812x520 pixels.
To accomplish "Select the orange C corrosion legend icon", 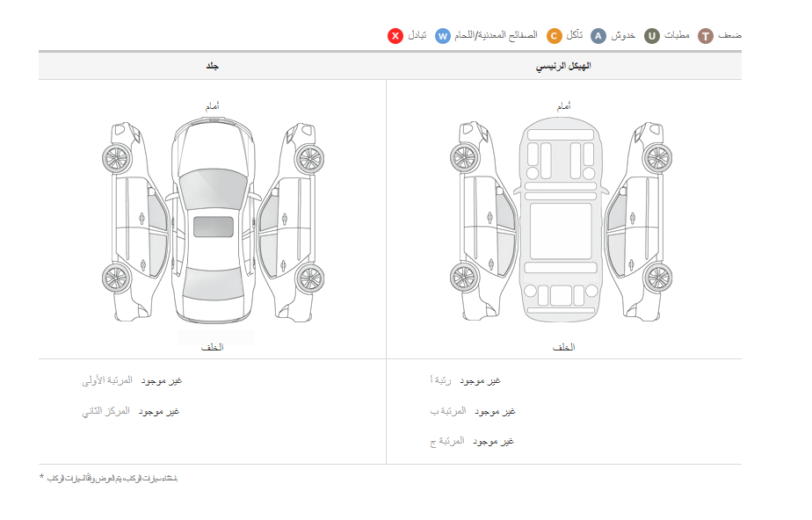I will click(x=555, y=36).
